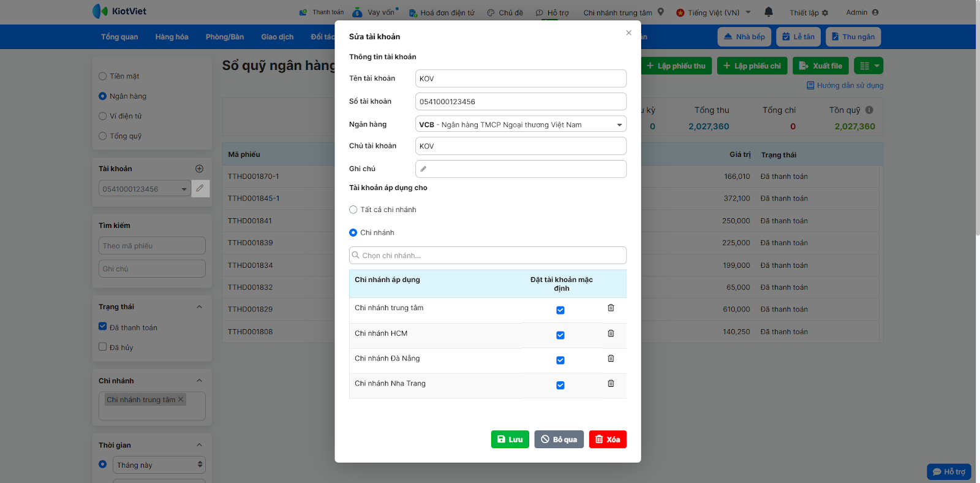Select the Tổng quỹ radio option

pos(103,136)
